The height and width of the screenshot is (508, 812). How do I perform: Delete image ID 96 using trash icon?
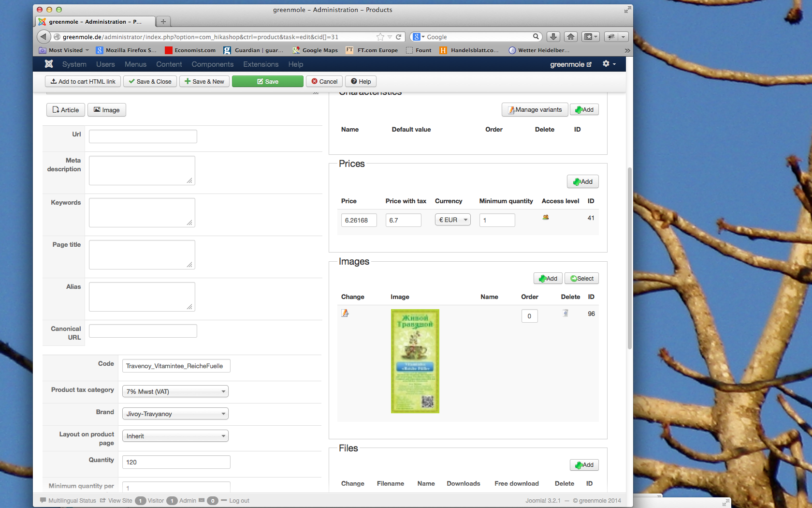(565, 314)
